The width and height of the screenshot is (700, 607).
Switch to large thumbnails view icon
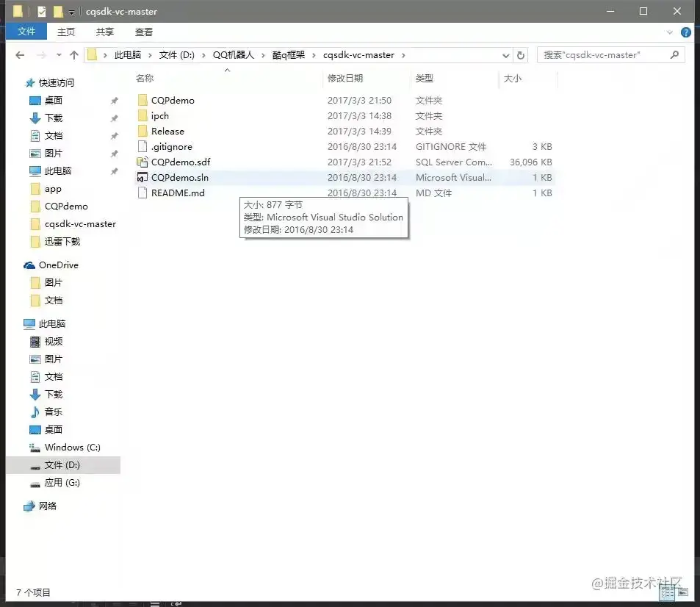pos(683,592)
